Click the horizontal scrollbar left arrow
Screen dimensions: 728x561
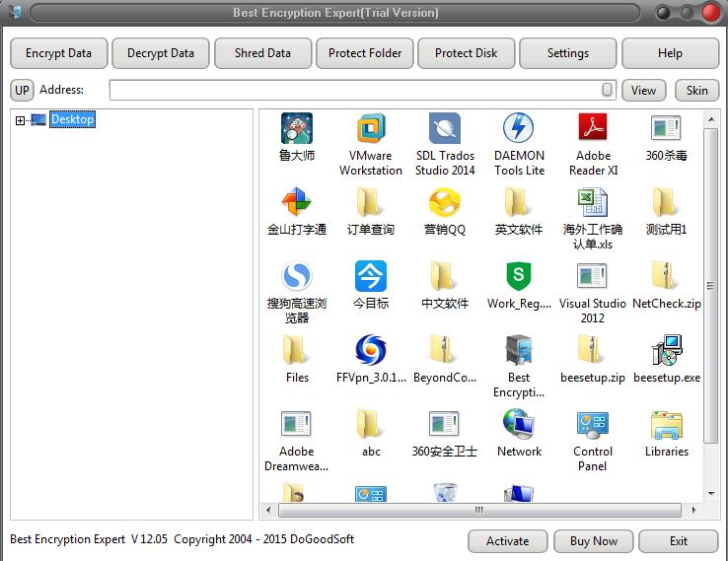268,510
